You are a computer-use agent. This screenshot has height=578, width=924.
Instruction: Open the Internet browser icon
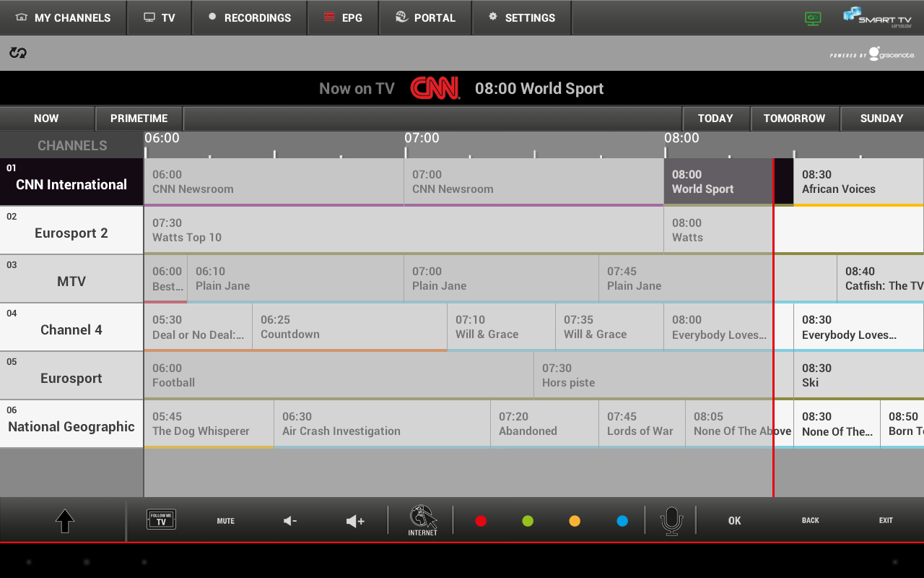pyautogui.click(x=423, y=520)
